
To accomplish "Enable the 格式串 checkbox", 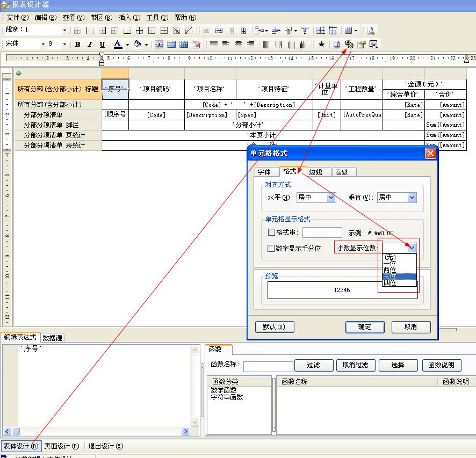I will 271,232.
